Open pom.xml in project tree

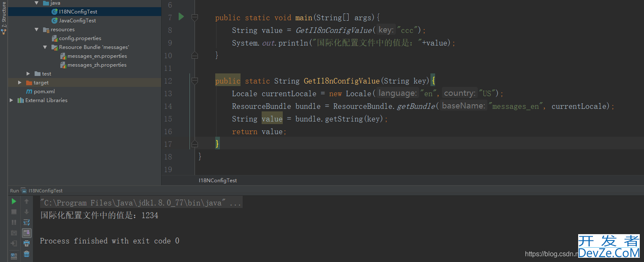click(x=44, y=92)
